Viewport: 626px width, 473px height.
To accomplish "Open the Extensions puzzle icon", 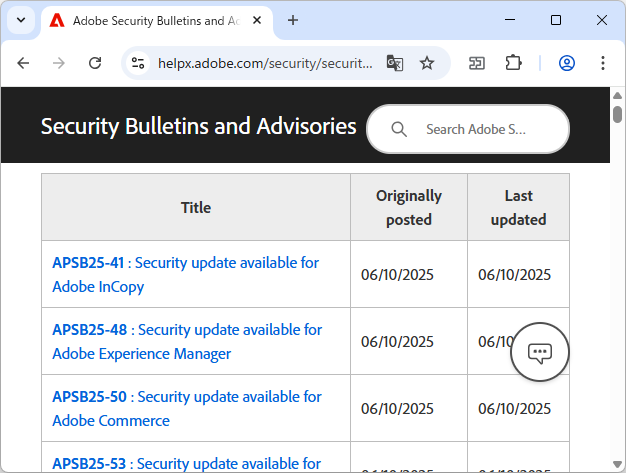I will [513, 63].
